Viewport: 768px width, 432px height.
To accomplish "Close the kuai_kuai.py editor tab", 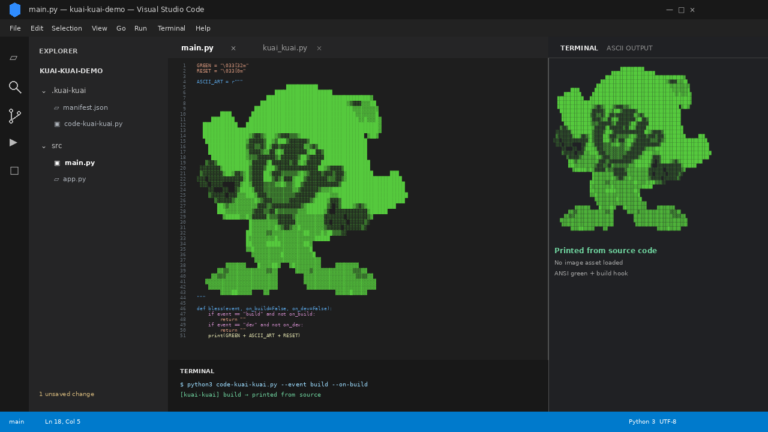I will pyautogui.click(x=319, y=48).
